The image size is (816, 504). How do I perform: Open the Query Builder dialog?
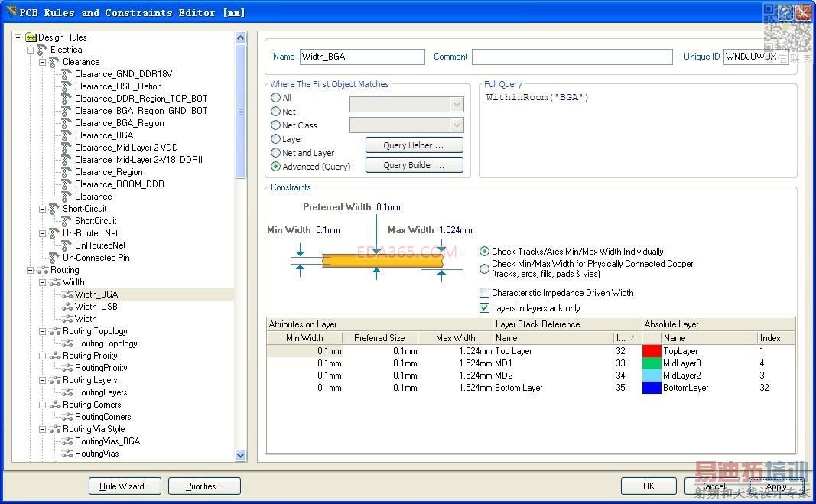415,165
